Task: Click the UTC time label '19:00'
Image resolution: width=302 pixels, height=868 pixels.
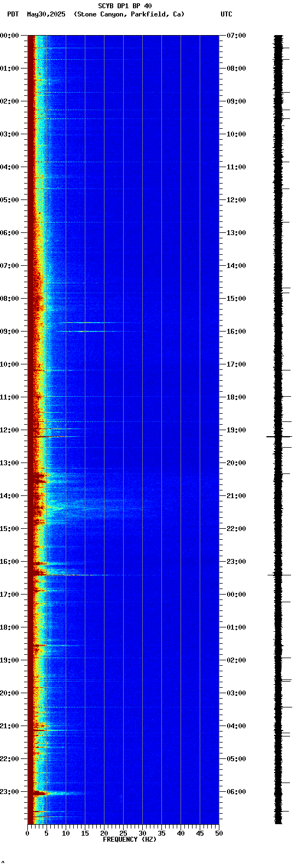Action: pos(236,430)
